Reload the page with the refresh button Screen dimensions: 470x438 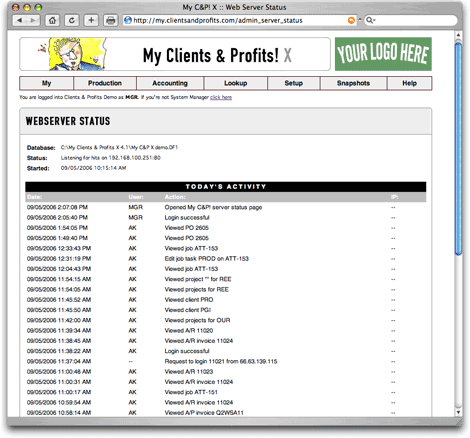[72, 20]
